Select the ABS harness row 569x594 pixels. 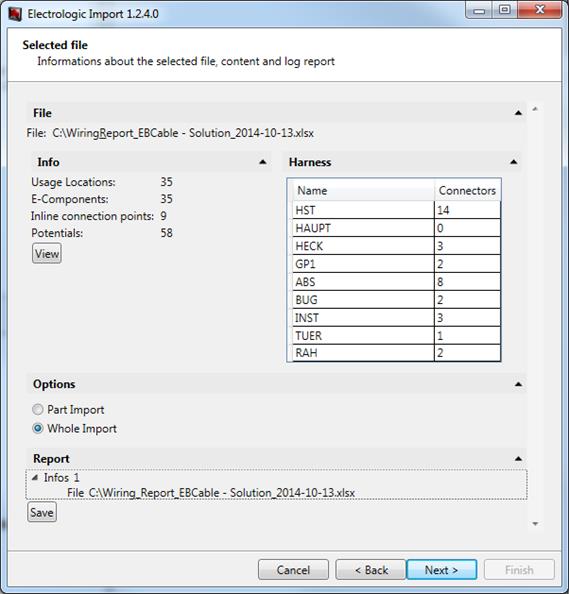pos(397,282)
